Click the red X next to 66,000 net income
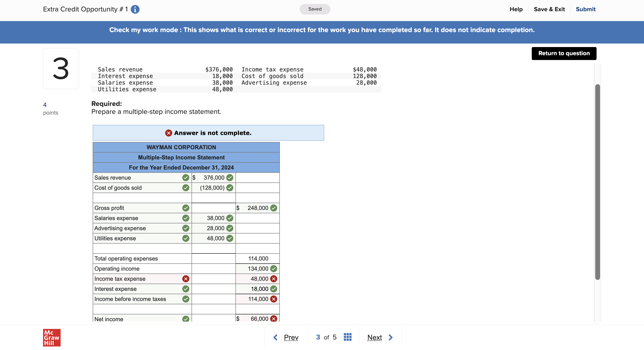 (x=274, y=319)
